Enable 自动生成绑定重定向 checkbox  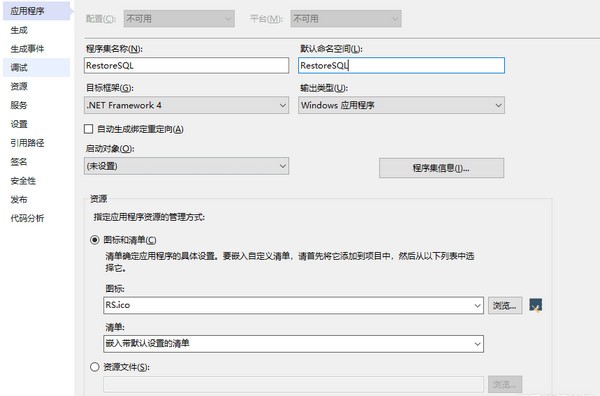coord(88,129)
